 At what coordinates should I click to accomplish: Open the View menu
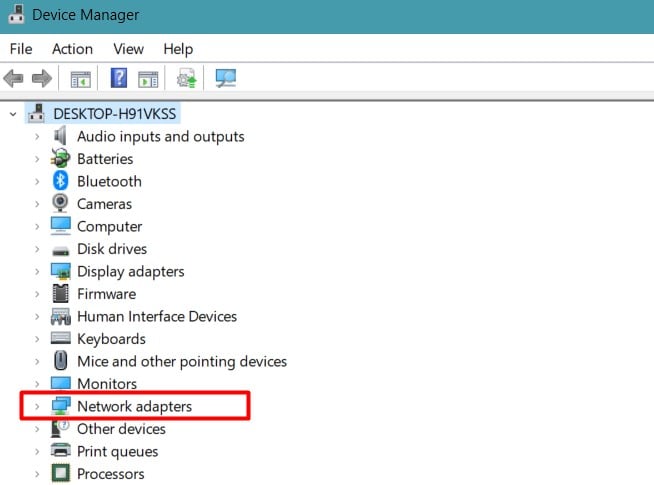[128, 49]
